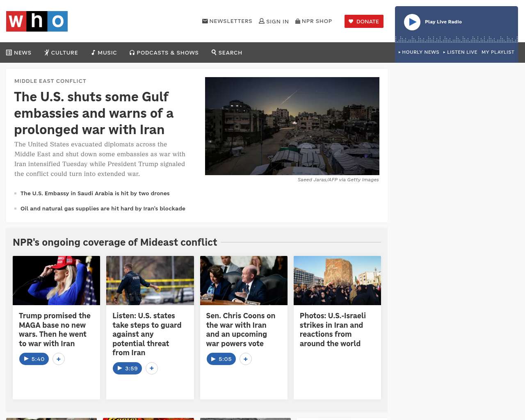Image resolution: width=525 pixels, height=420 pixels.
Task: Start Play Live Radio with play button
Action: coord(412,22)
